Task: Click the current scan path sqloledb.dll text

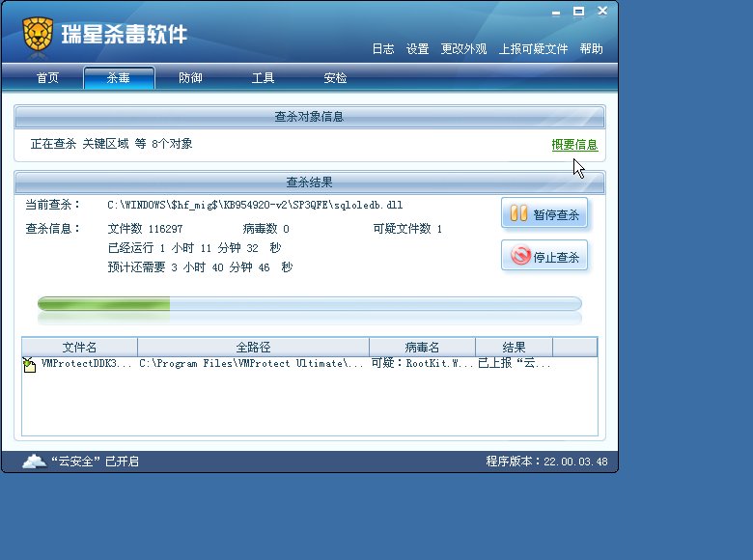Action: (255, 205)
